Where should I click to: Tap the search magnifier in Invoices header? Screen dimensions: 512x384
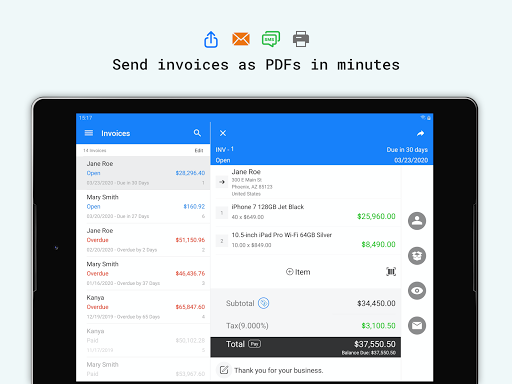pyautogui.click(x=197, y=133)
